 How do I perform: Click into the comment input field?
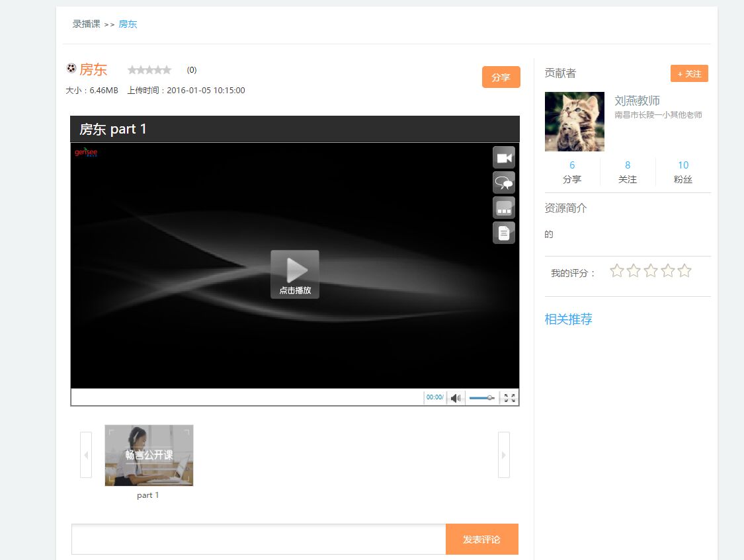point(259,539)
